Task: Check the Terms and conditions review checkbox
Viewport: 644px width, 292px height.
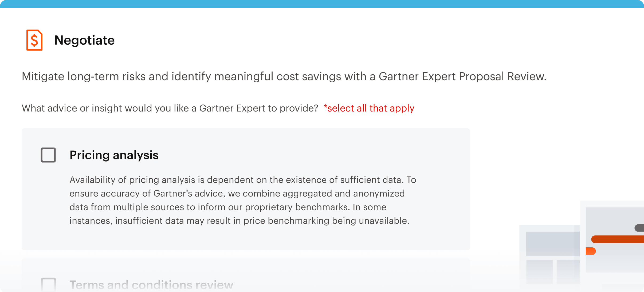Action: click(48, 284)
